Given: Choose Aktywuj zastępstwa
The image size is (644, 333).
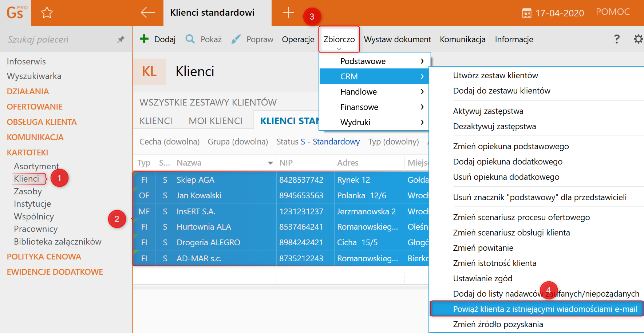Looking at the screenshot, I should pos(488,111).
